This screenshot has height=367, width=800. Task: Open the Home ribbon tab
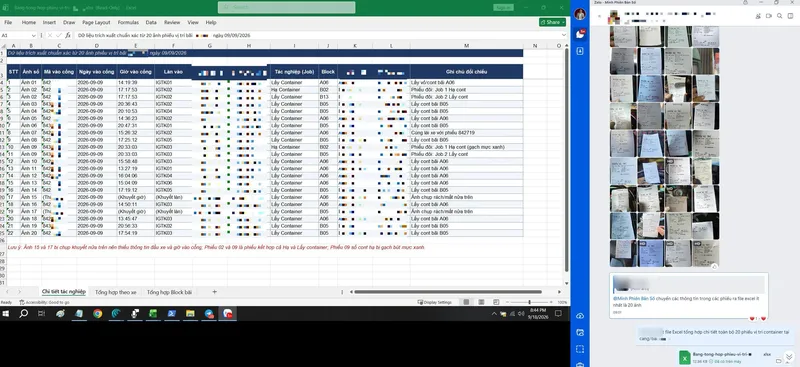(x=29, y=22)
